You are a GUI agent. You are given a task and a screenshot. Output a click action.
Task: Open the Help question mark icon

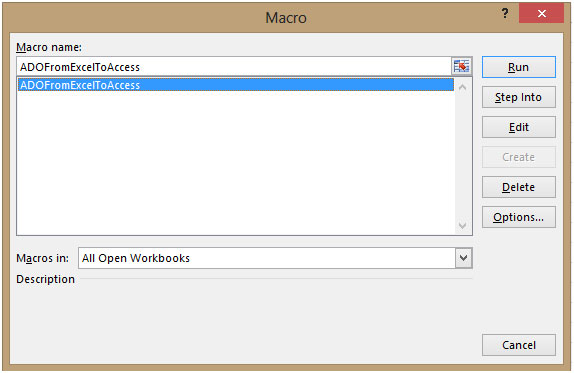tap(505, 14)
